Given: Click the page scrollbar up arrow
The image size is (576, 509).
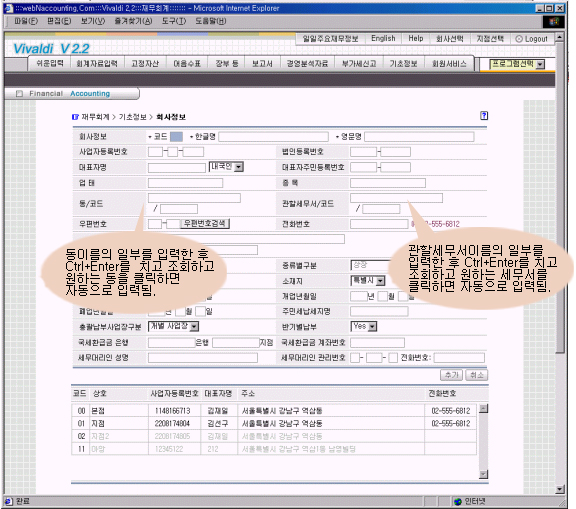Looking at the screenshot, I should pyautogui.click(x=560, y=37).
